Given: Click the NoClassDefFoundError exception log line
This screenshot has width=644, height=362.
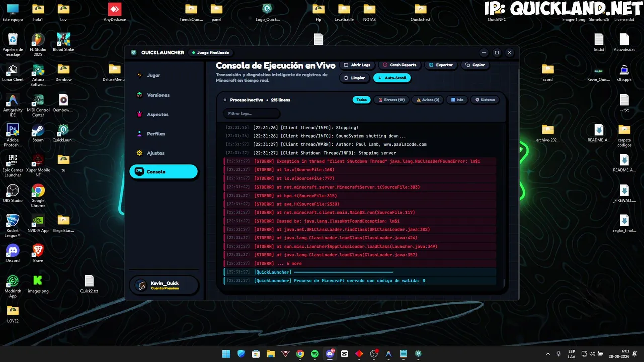Looking at the screenshot, I should click(x=360, y=161).
